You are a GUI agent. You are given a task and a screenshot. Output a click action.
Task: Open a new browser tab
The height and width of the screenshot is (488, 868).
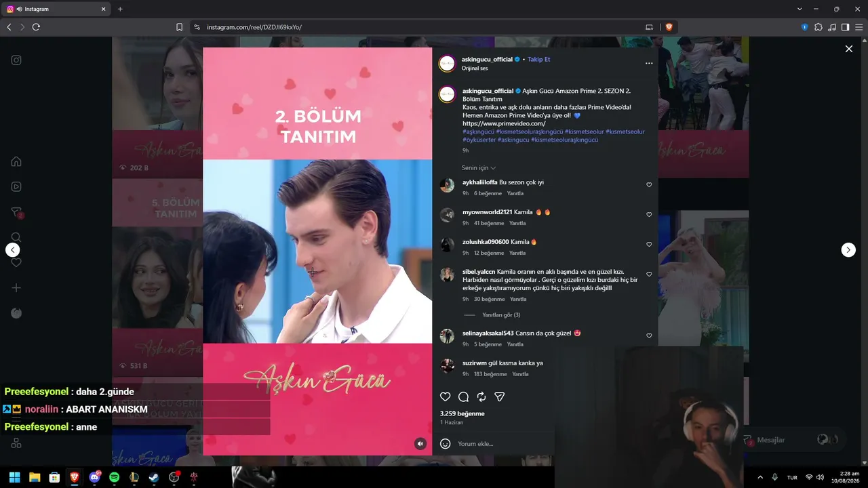click(120, 9)
